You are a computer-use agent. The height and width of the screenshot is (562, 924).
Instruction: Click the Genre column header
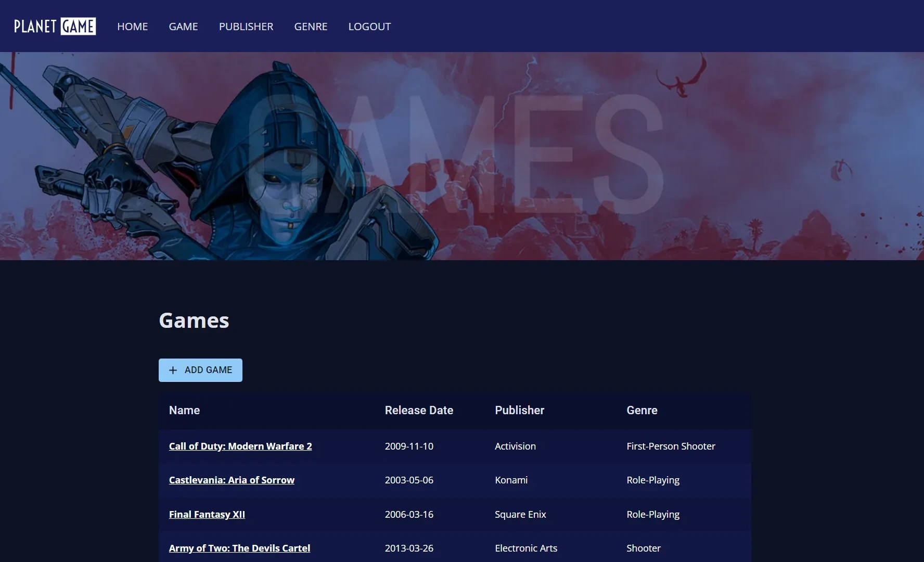[642, 410]
